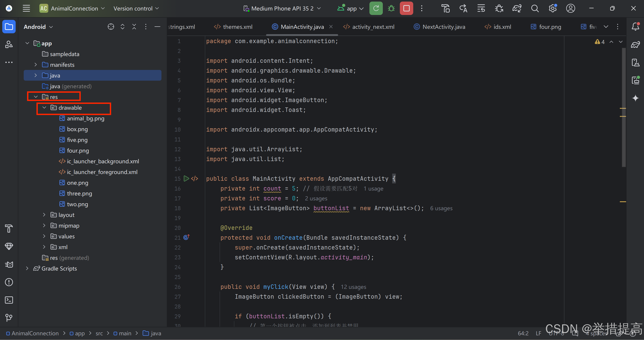Switch to the activity_next.xml tab

[x=373, y=27]
